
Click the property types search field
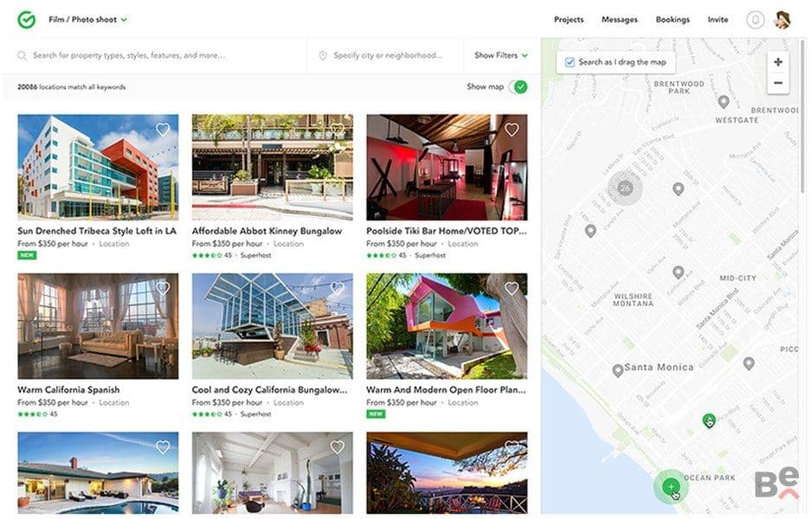pyautogui.click(x=155, y=55)
